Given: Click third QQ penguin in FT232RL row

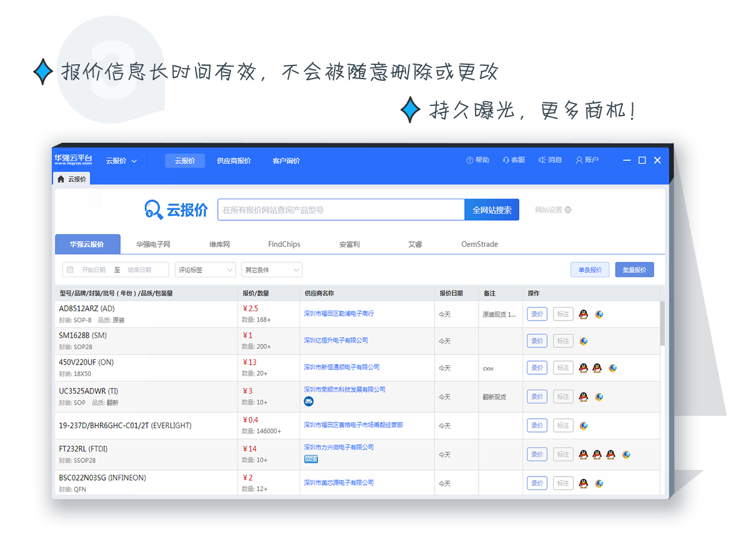Looking at the screenshot, I should [x=611, y=454].
